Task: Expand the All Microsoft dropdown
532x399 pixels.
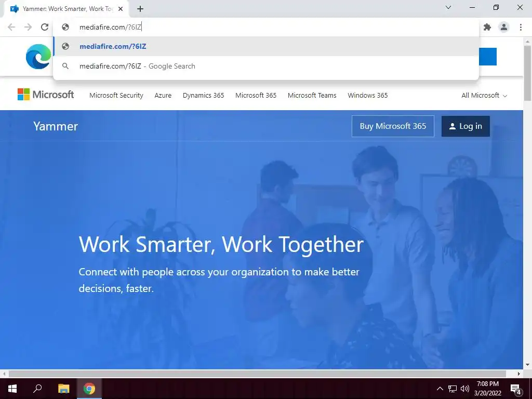Action: (x=484, y=96)
